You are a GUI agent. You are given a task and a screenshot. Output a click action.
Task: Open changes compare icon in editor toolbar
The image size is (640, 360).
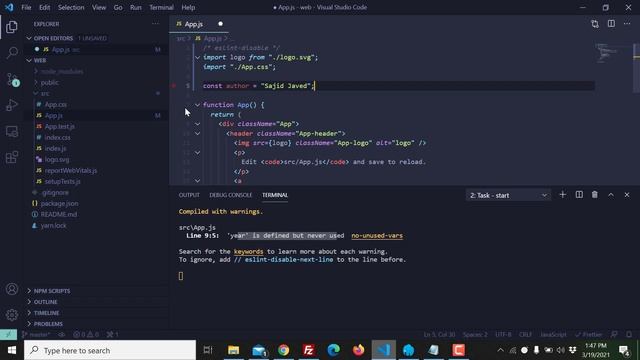595,24
